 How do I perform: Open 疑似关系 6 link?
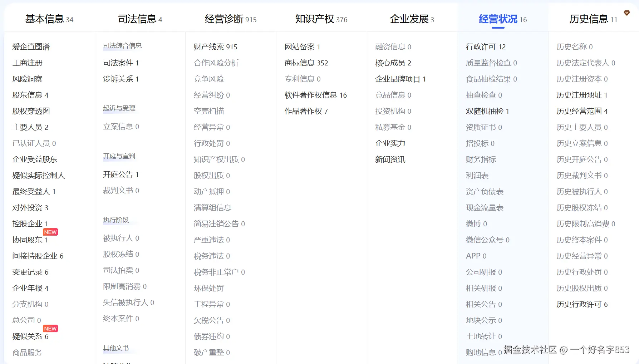pyautogui.click(x=30, y=336)
